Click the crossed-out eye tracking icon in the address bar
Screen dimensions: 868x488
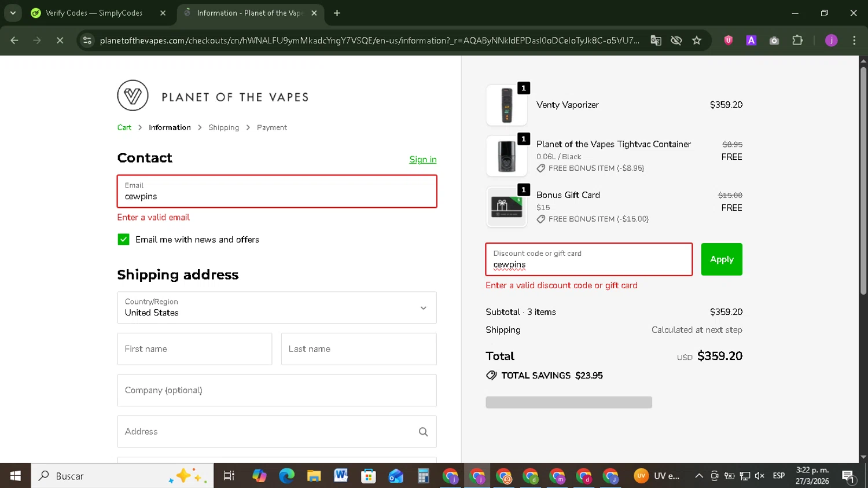tap(676, 40)
